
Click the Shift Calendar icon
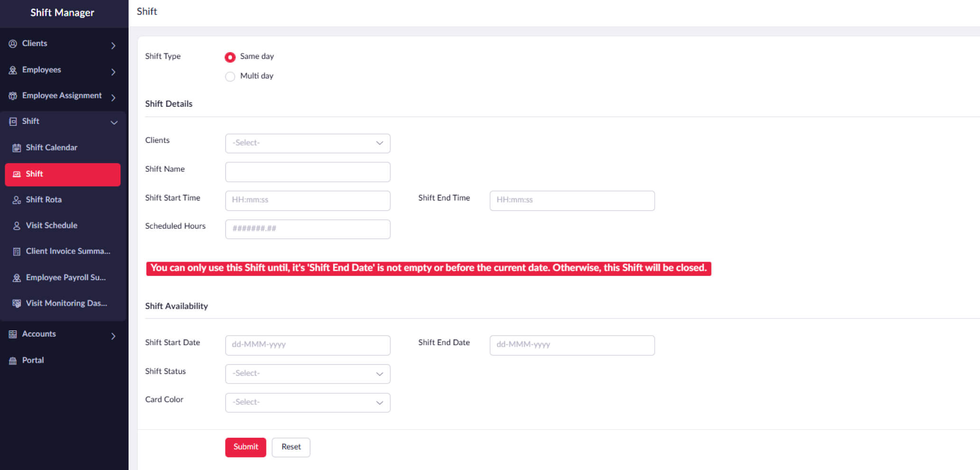click(x=17, y=148)
